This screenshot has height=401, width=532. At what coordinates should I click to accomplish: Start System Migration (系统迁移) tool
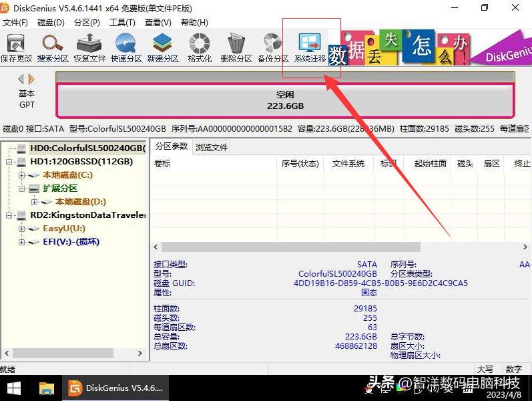click(x=310, y=48)
